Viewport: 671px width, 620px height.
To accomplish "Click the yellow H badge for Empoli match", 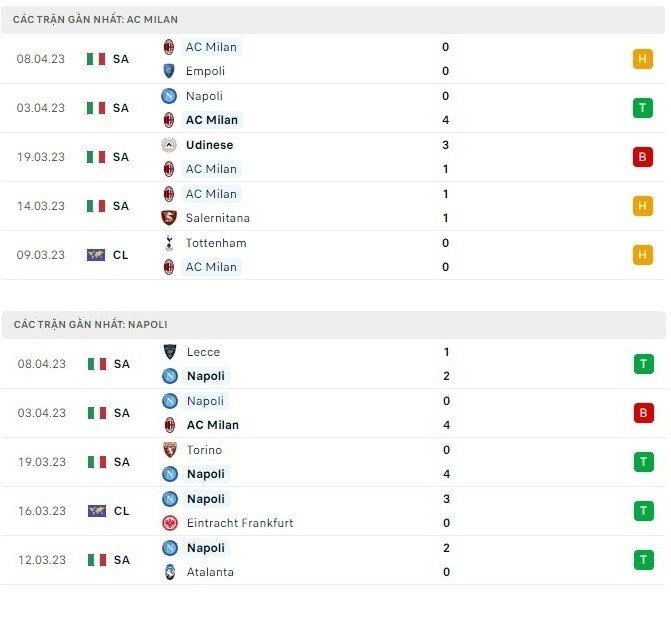I will pyautogui.click(x=643, y=59).
